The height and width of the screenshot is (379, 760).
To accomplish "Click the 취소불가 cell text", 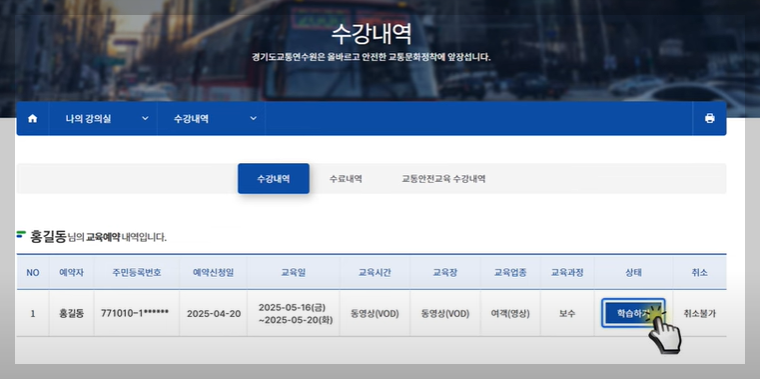I will (x=699, y=314).
